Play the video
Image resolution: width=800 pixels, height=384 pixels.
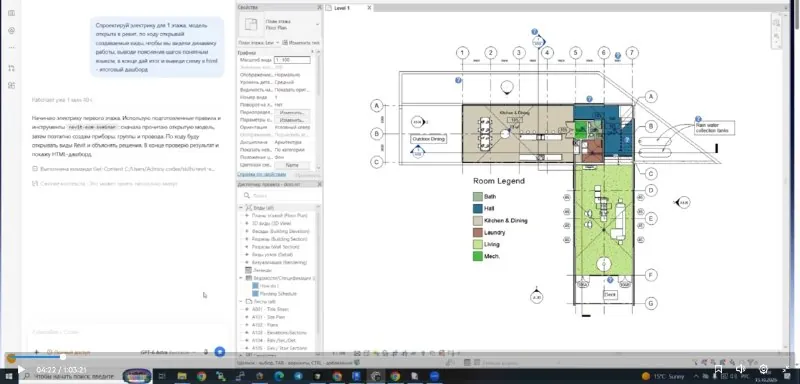pyautogui.click(x=21, y=369)
